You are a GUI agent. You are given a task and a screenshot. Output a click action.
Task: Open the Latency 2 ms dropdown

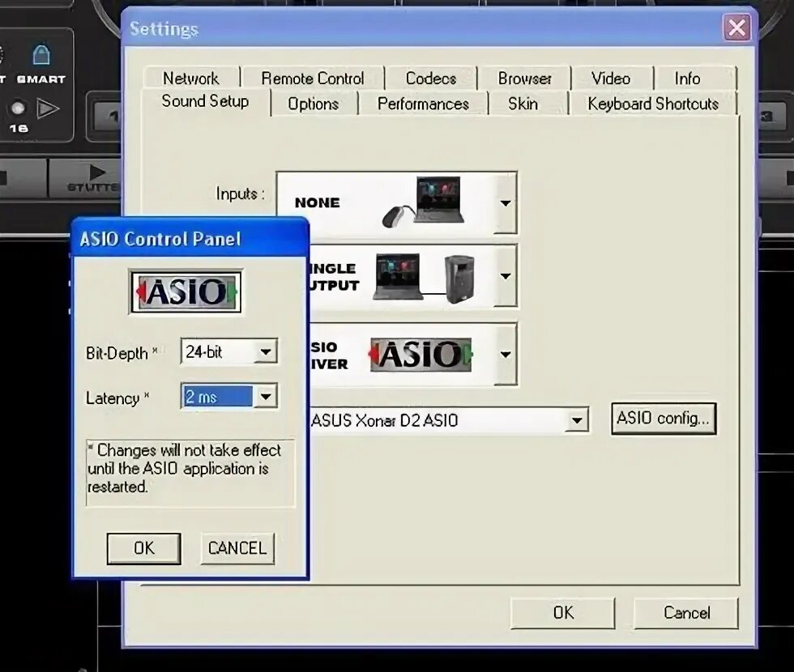click(x=266, y=397)
